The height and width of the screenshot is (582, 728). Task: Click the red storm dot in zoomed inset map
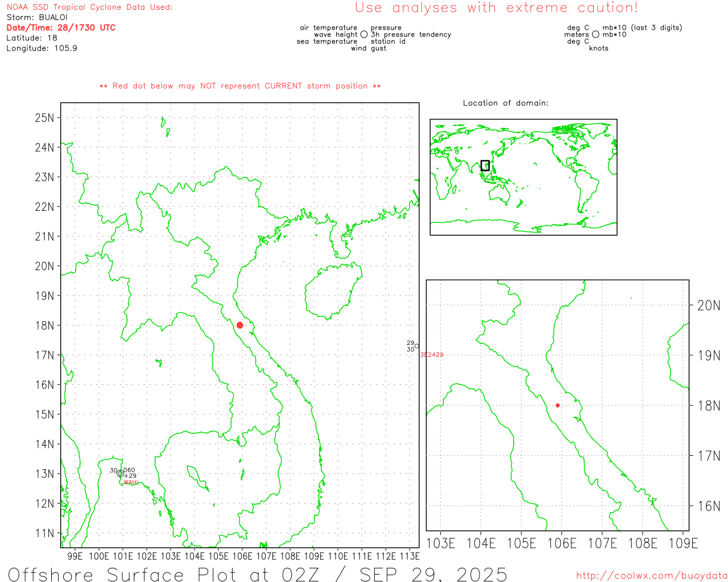pyautogui.click(x=557, y=405)
